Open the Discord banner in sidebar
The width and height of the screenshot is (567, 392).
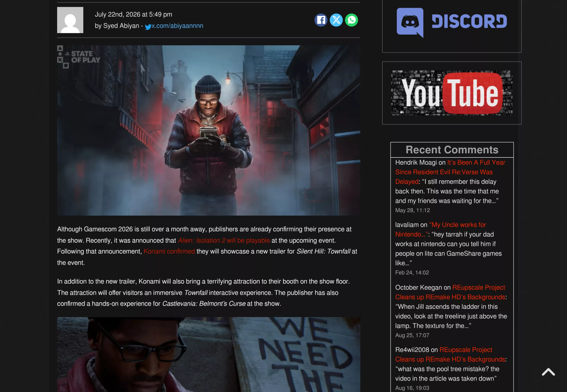click(452, 22)
